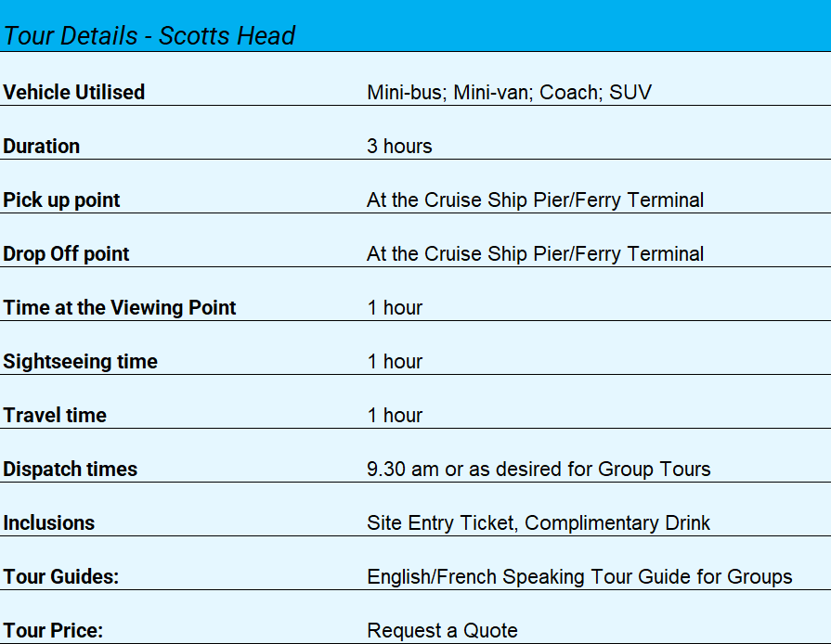
Task: Click the Tour Details - Scotts Head heading
Action: [149, 36]
